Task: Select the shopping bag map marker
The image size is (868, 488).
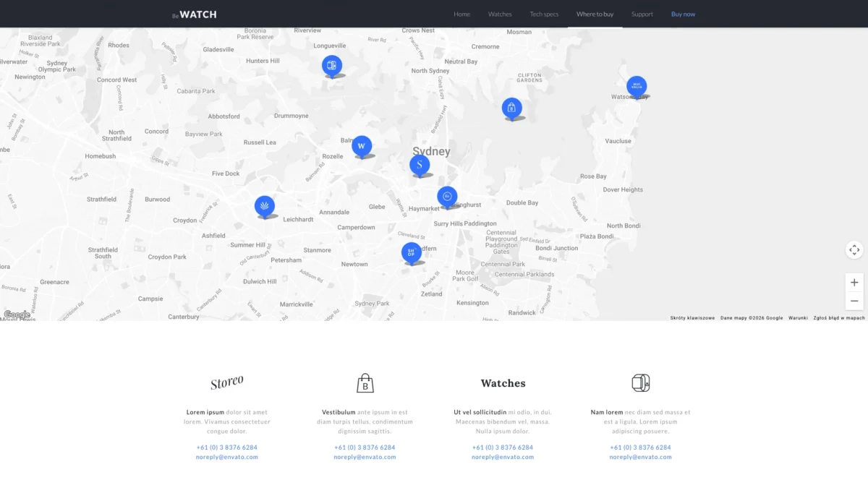Action: 511,108
